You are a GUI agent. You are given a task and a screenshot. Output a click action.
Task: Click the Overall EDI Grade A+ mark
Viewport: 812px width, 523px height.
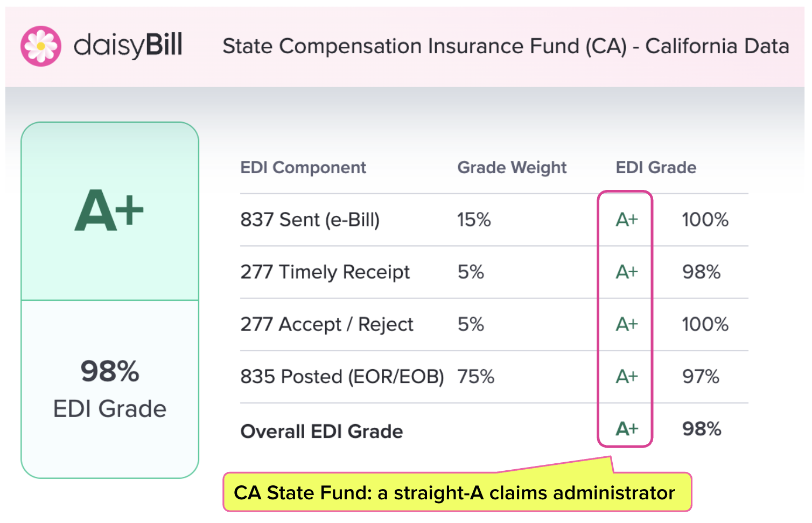(x=627, y=429)
